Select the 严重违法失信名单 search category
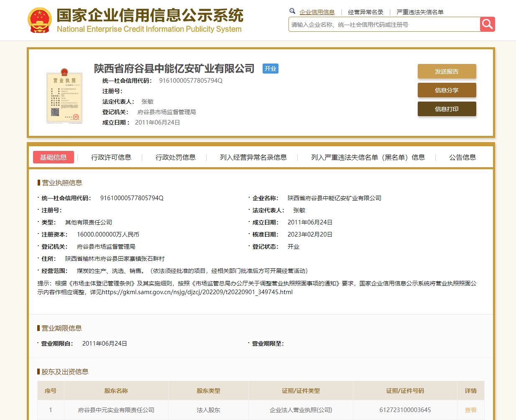 tap(420, 12)
